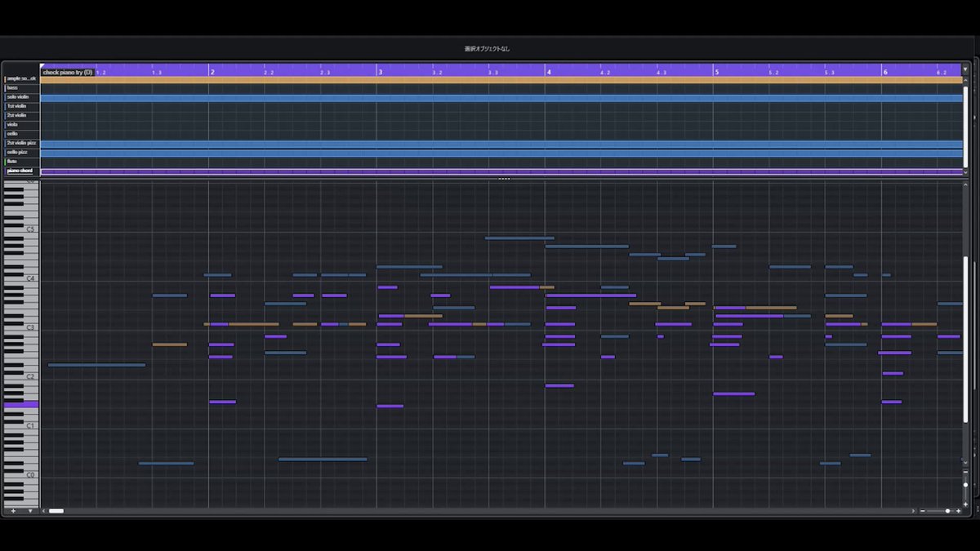Select the 'ample so...' track in list
Image resolution: width=980 pixels, height=551 pixels.
click(21, 79)
